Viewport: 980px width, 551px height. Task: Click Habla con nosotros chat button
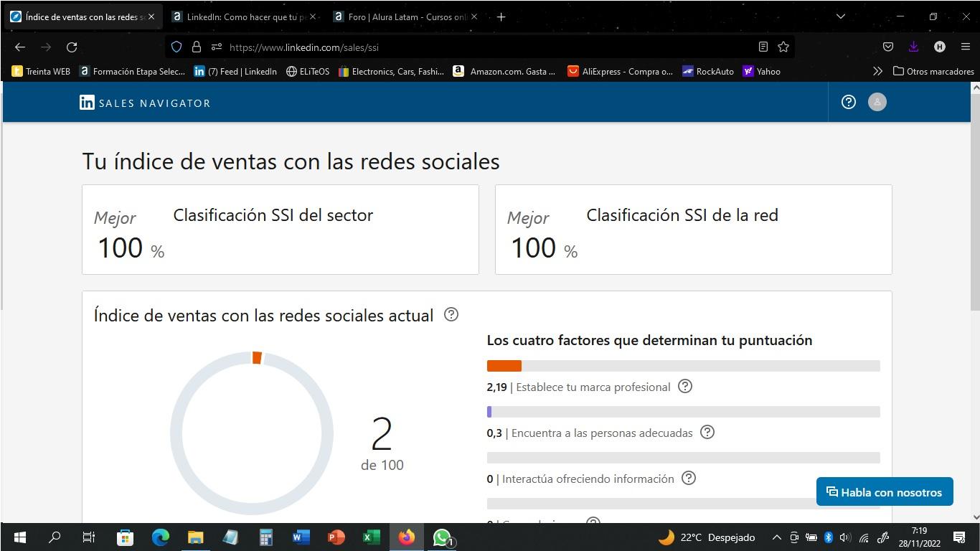point(885,491)
